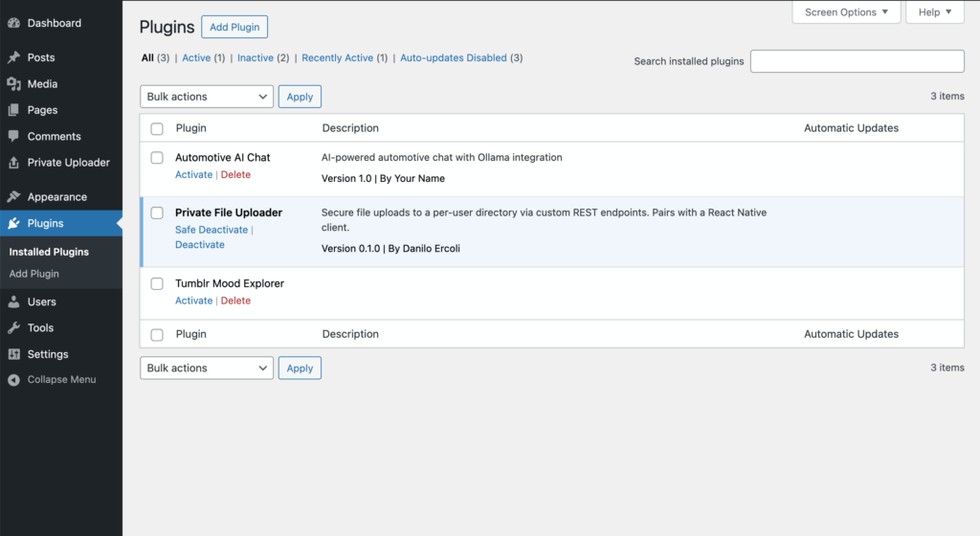Check the Tumblr Mood Explorer checkbox
The image size is (980, 536).
coord(157,284)
